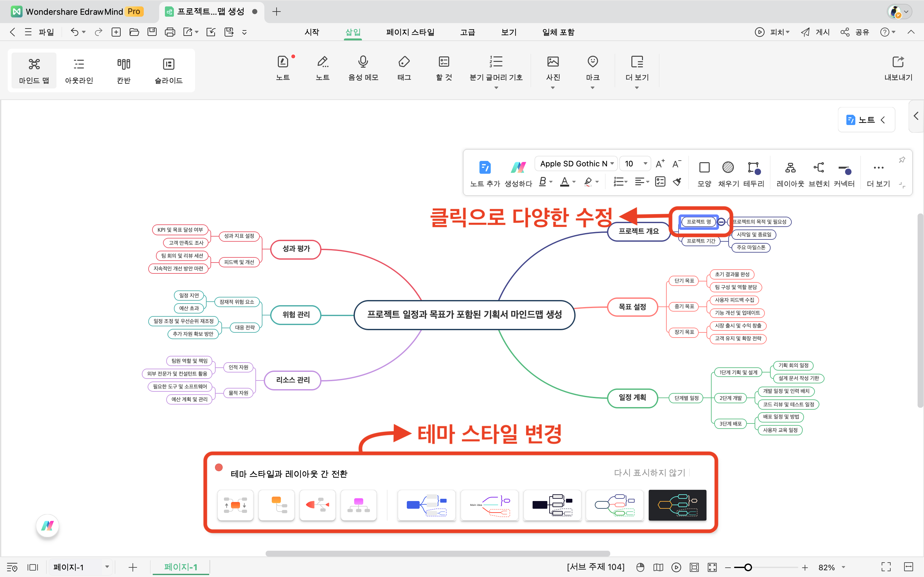This screenshot has height=577, width=924.
Task: Open the 할 것 to-do icon
Action: [444, 62]
